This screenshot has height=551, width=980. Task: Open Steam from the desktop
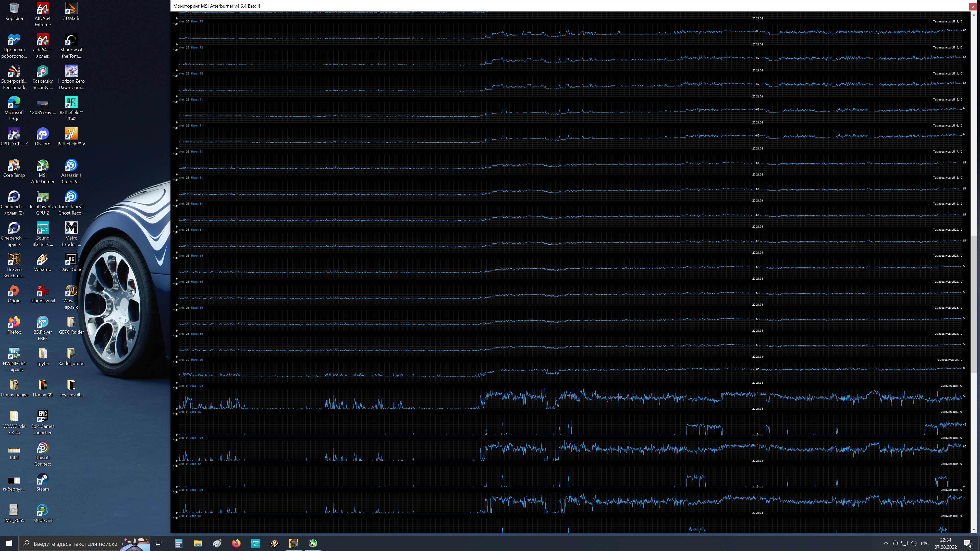(43, 482)
